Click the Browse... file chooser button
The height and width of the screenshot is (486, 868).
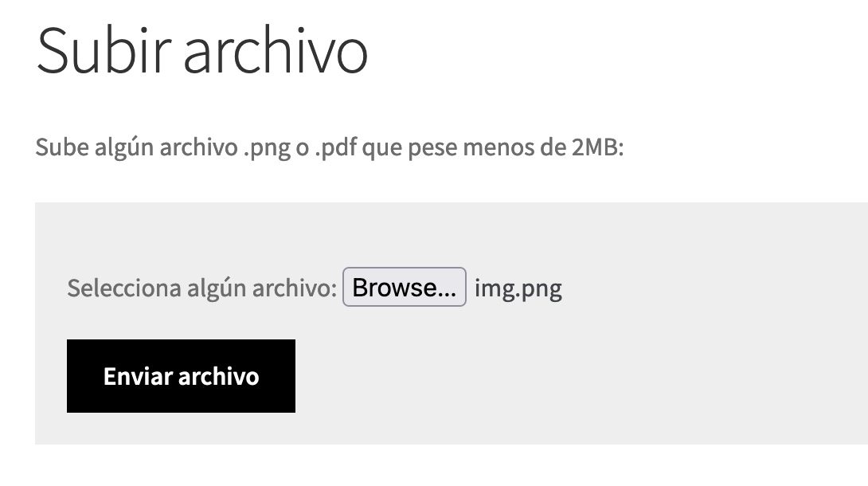pyautogui.click(x=404, y=287)
